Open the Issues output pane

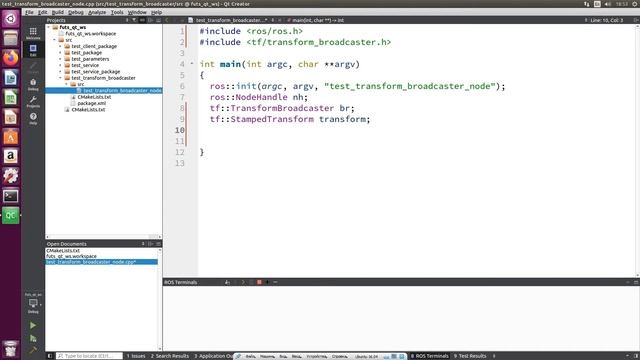[136, 356]
